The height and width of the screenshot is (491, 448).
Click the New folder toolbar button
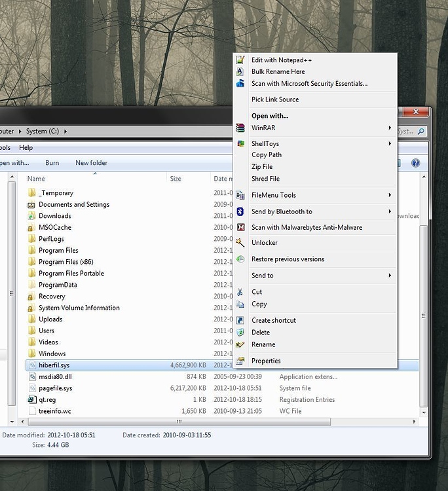point(92,163)
